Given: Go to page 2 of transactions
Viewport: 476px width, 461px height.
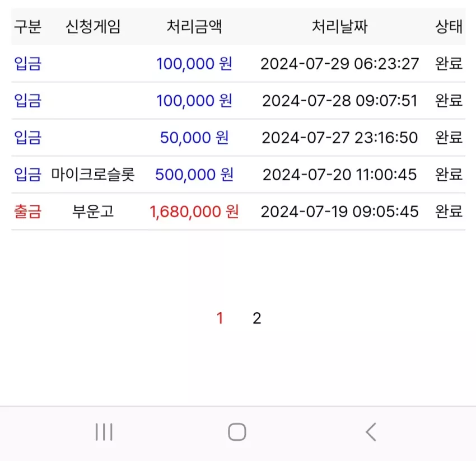Looking at the screenshot, I should point(257,318).
